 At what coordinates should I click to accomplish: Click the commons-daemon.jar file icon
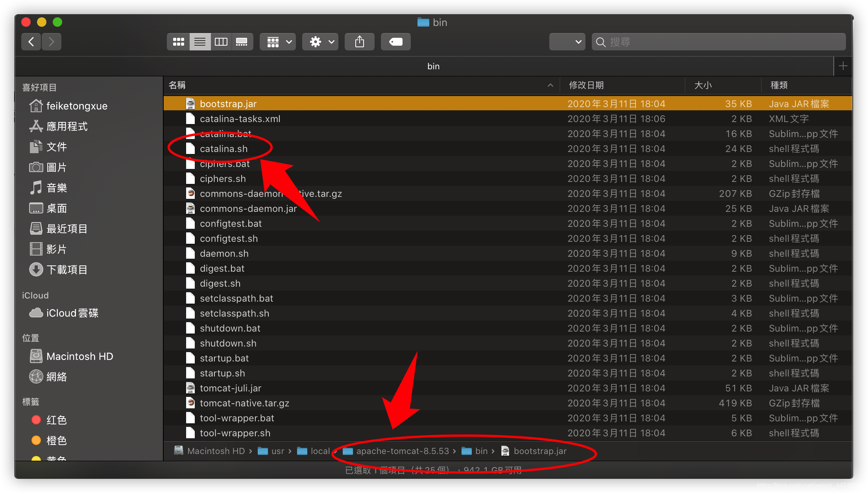(190, 209)
